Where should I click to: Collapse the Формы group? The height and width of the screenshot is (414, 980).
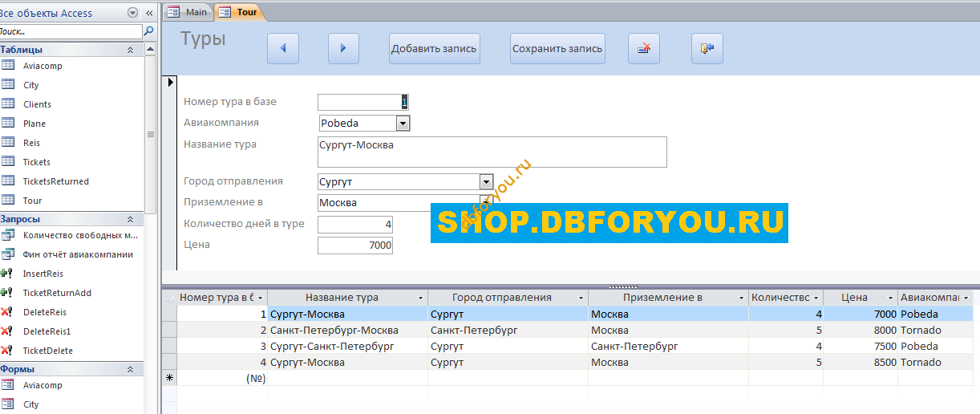point(130,369)
